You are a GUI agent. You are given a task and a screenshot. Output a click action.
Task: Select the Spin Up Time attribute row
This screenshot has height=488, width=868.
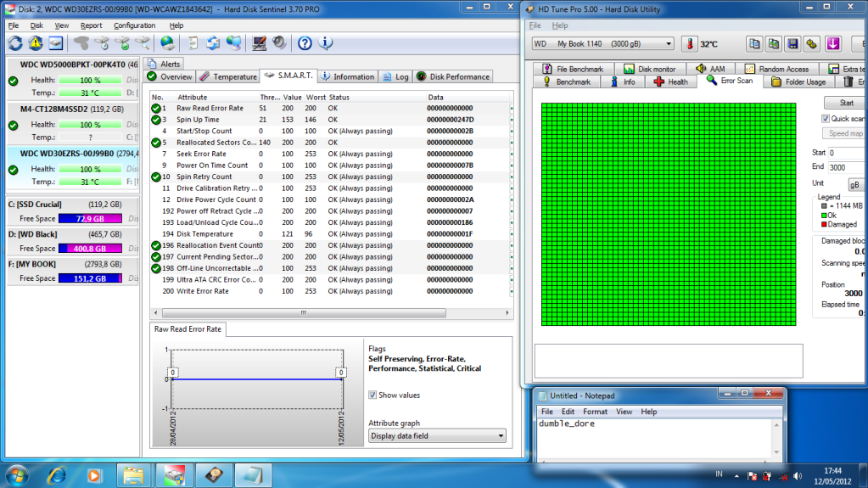pyautogui.click(x=330, y=120)
